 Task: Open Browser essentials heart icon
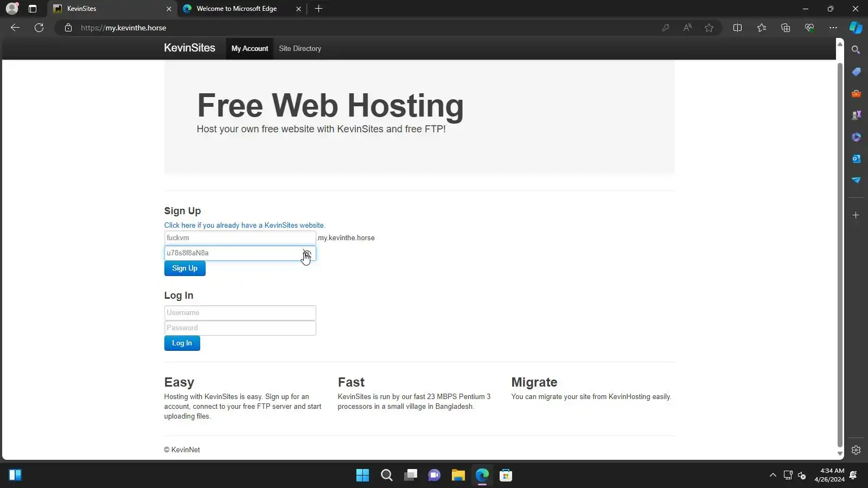809,28
